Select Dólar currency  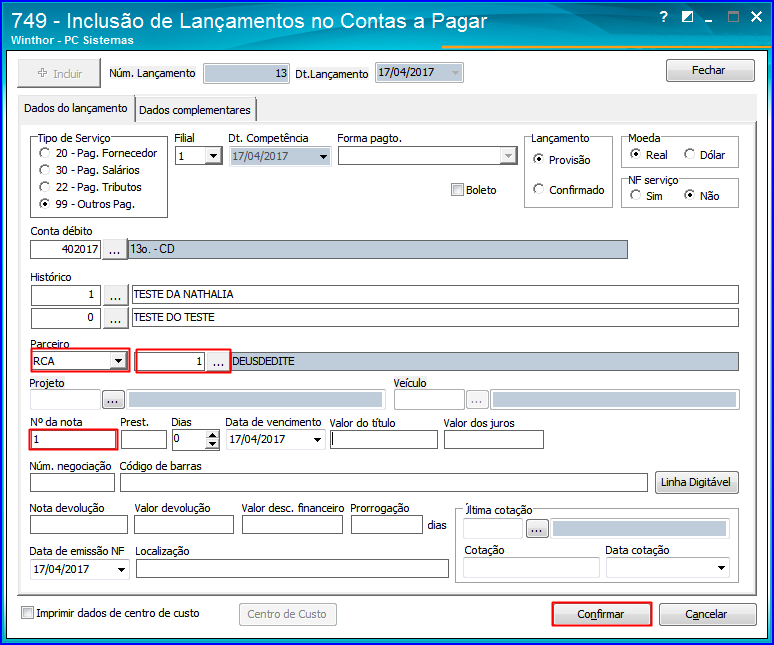(689, 154)
